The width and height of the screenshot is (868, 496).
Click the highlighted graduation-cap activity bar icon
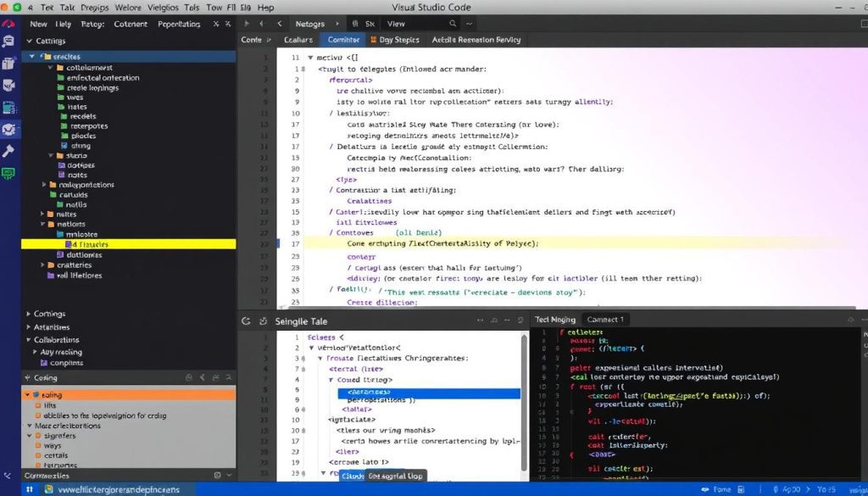pyautogui.click(x=9, y=130)
